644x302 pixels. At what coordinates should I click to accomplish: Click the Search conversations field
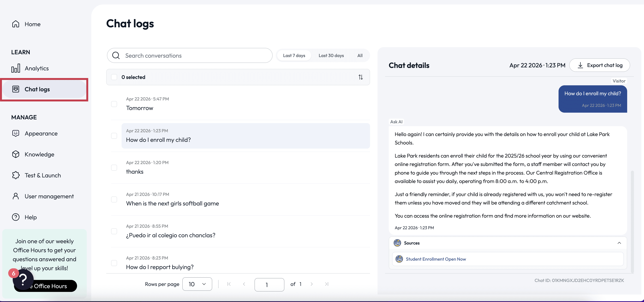(189, 56)
